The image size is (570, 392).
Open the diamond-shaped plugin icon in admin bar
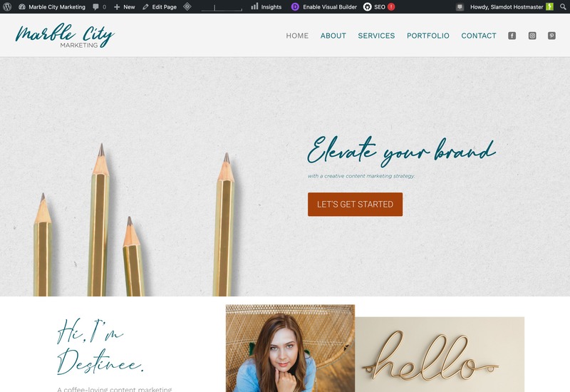[x=187, y=6]
